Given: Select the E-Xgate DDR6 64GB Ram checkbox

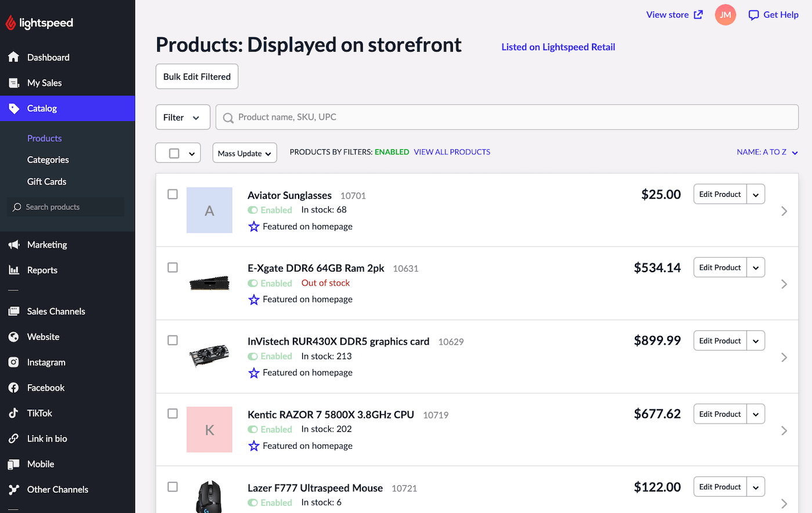Looking at the screenshot, I should click(x=173, y=268).
